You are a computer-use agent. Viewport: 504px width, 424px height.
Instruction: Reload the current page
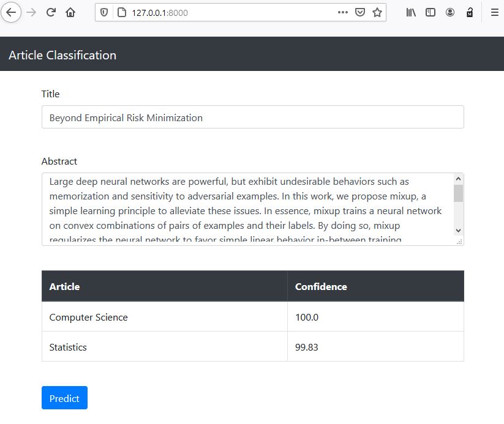(x=51, y=12)
